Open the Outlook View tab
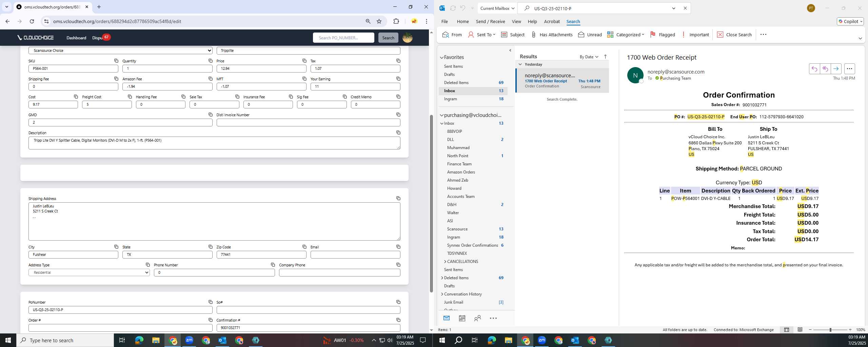Image resolution: width=868 pixels, height=347 pixels. click(516, 21)
